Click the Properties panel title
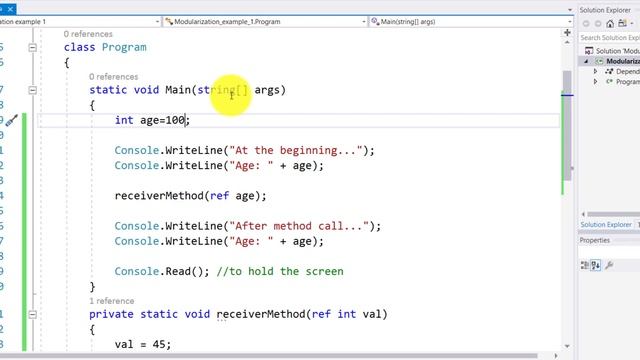 [x=595, y=240]
